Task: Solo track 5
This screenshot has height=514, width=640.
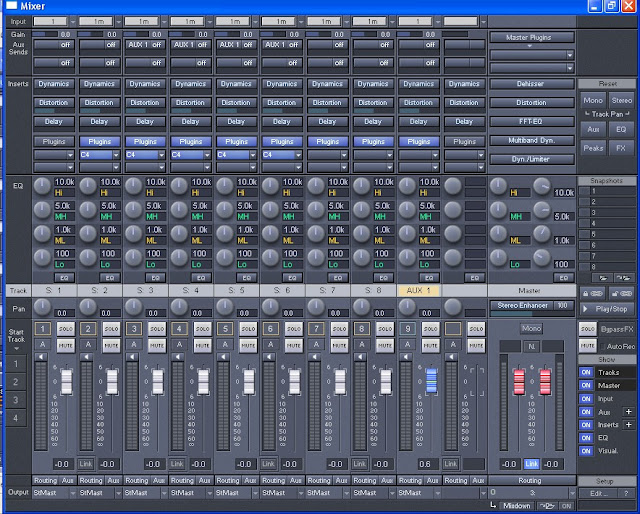Action: 247,329
